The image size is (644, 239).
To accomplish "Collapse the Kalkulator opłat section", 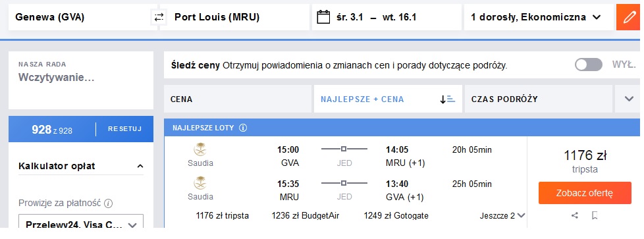I will [x=140, y=167].
